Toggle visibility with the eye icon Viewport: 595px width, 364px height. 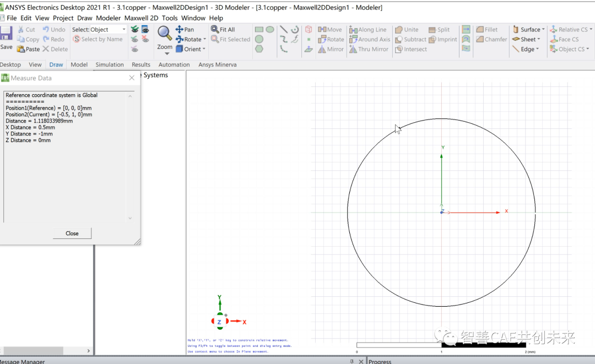[x=144, y=29]
